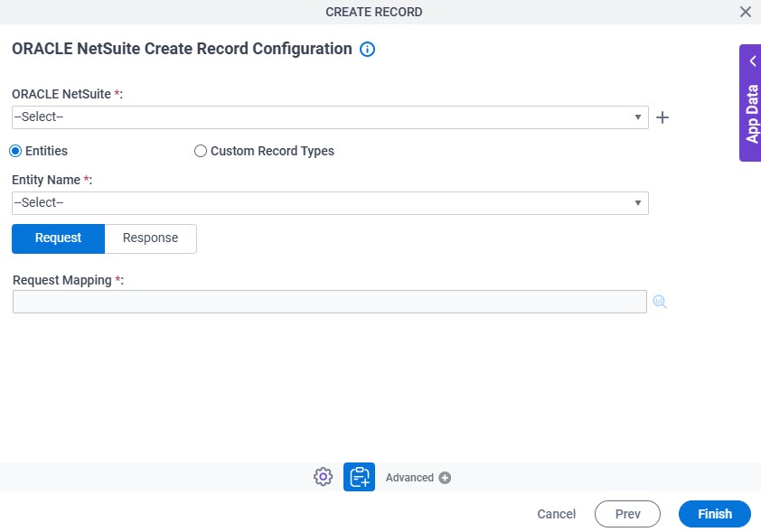Click the Cancel button
Viewport: 761px width, 532px height.
coord(556,514)
